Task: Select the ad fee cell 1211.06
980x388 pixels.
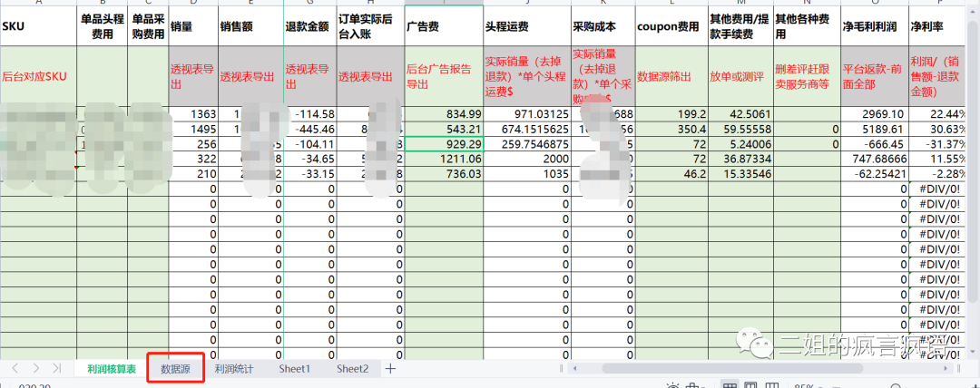Action: pyautogui.click(x=445, y=160)
